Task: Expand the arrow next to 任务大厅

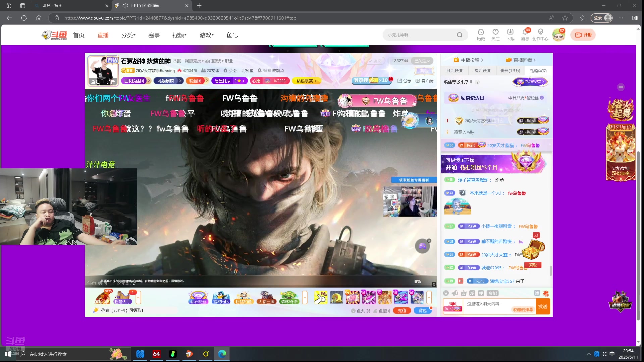Action: [138, 297]
